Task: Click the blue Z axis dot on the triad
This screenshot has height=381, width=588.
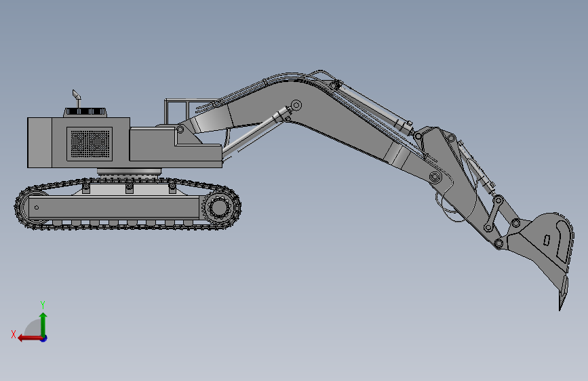Action: tap(44, 338)
